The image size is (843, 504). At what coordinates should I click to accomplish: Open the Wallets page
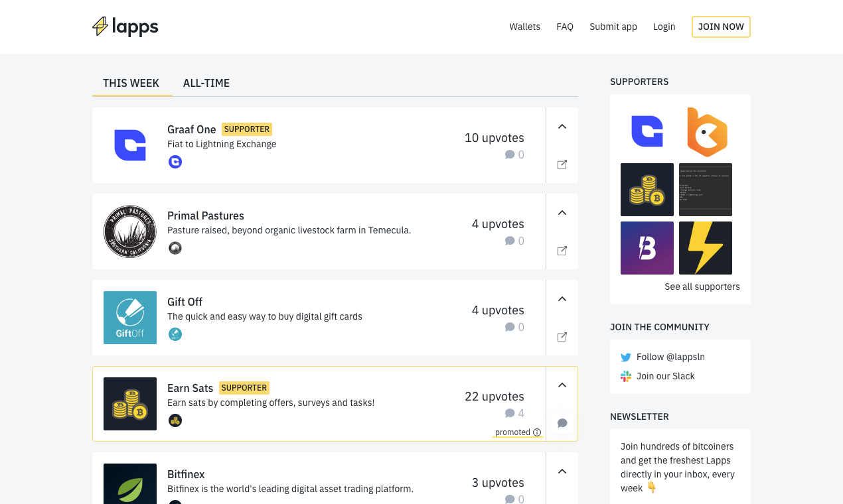(524, 27)
